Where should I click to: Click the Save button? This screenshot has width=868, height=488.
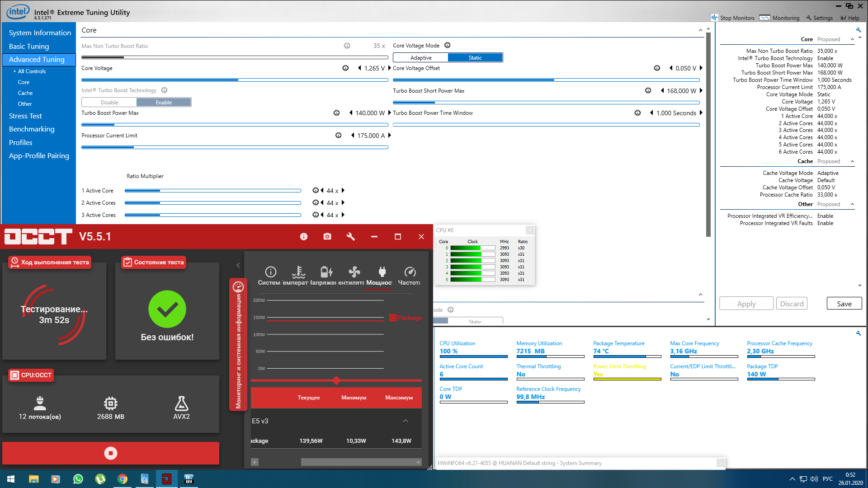pyautogui.click(x=844, y=304)
